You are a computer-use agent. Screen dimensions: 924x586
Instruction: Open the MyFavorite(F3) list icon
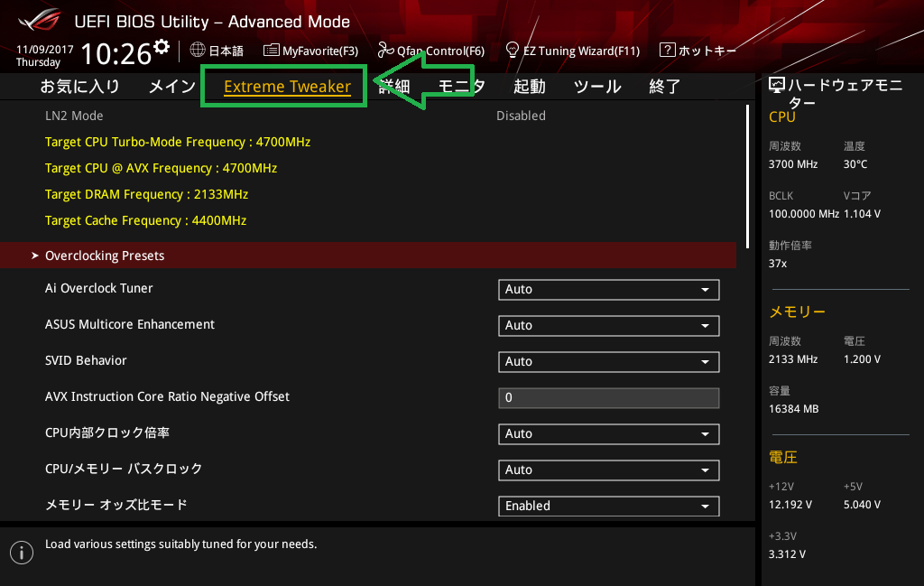271,50
